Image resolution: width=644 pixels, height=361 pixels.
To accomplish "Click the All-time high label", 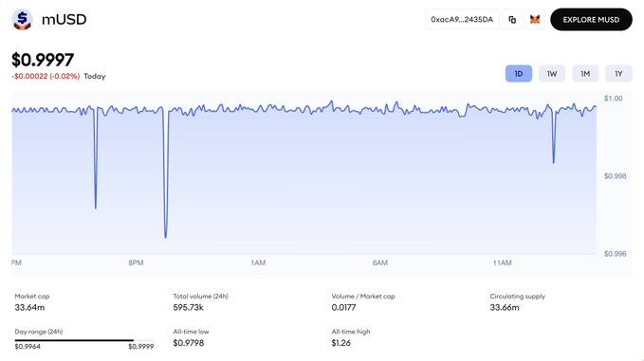I will [x=351, y=332].
